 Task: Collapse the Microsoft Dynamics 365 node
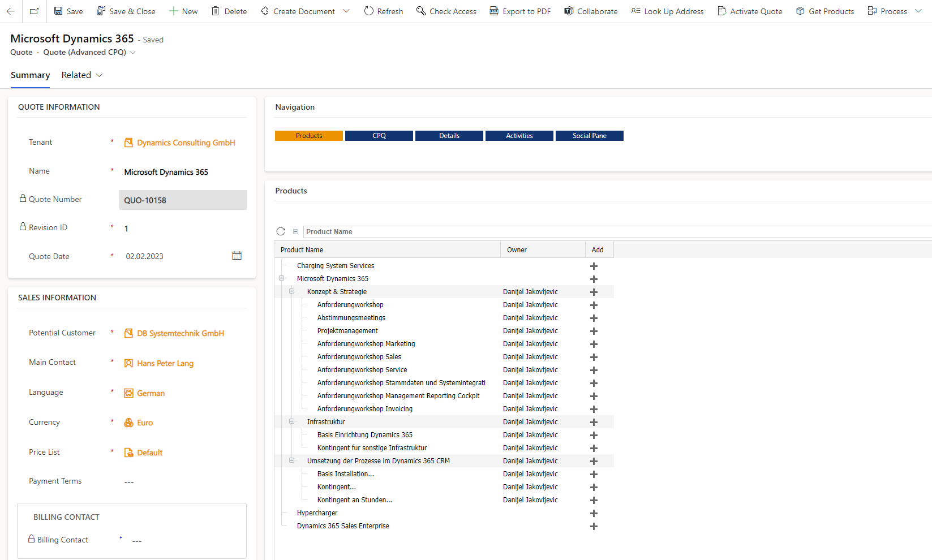tap(281, 278)
